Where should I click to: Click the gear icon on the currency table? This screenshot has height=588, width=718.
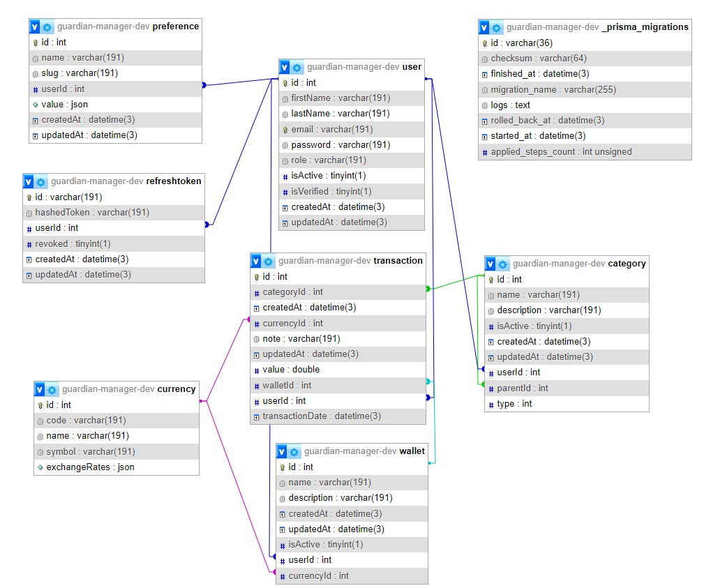52,390
